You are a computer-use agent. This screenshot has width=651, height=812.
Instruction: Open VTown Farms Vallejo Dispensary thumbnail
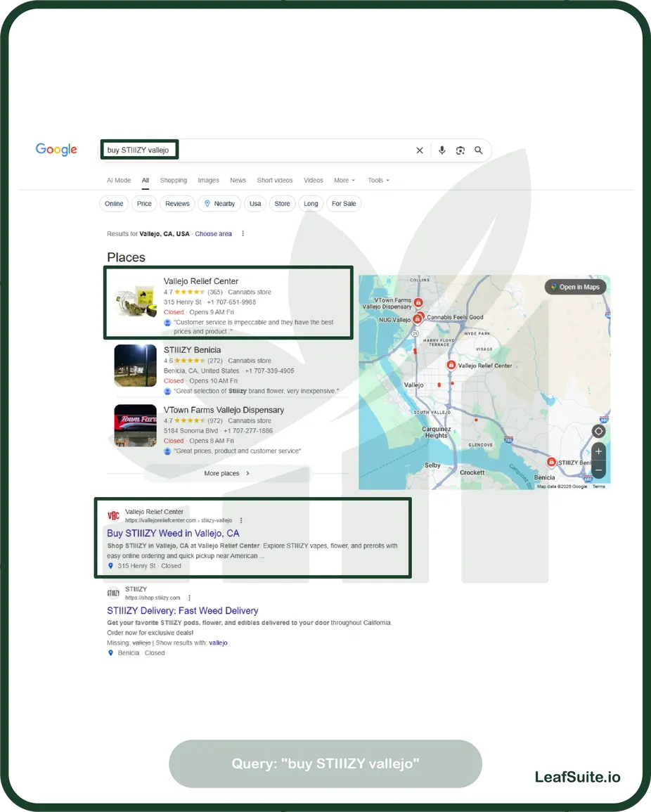pos(135,426)
